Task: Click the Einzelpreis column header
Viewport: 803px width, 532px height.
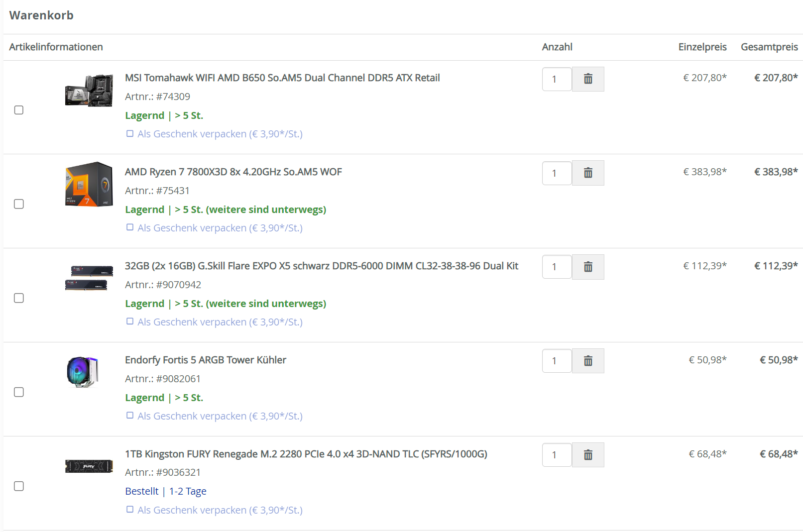Action: tap(702, 47)
